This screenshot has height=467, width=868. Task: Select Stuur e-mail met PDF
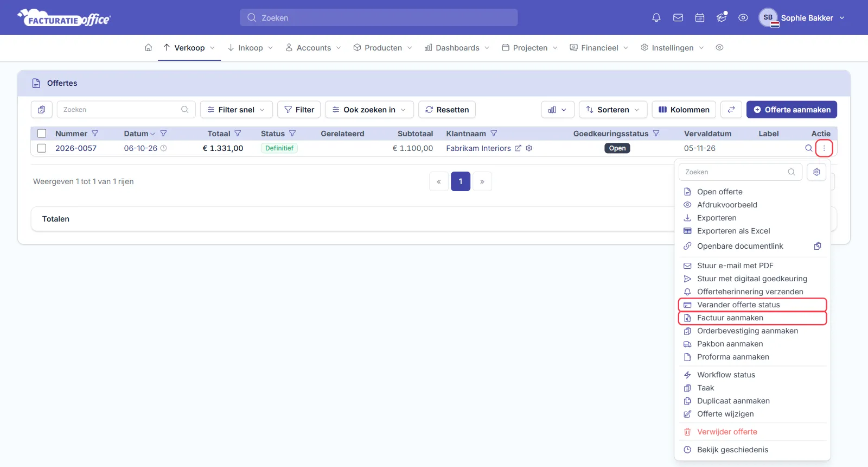coord(752,266)
